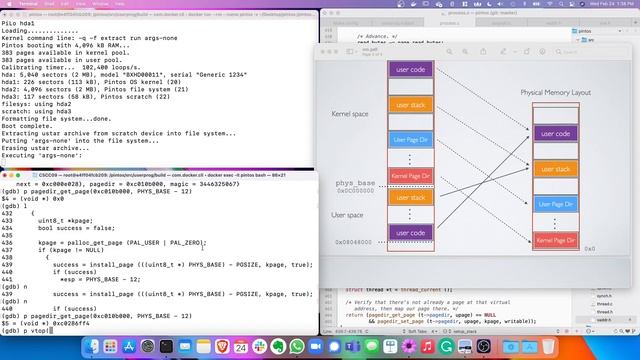This screenshot has width=640, height=360.
Task: Open Wi-Fi status menu
Action: pos(549,4)
